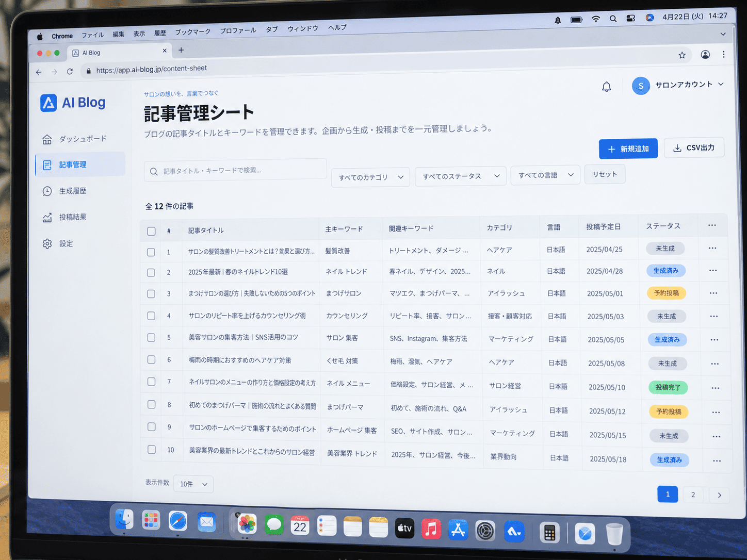Check the box for row 1
This screenshot has height=560, width=747.
click(x=151, y=252)
